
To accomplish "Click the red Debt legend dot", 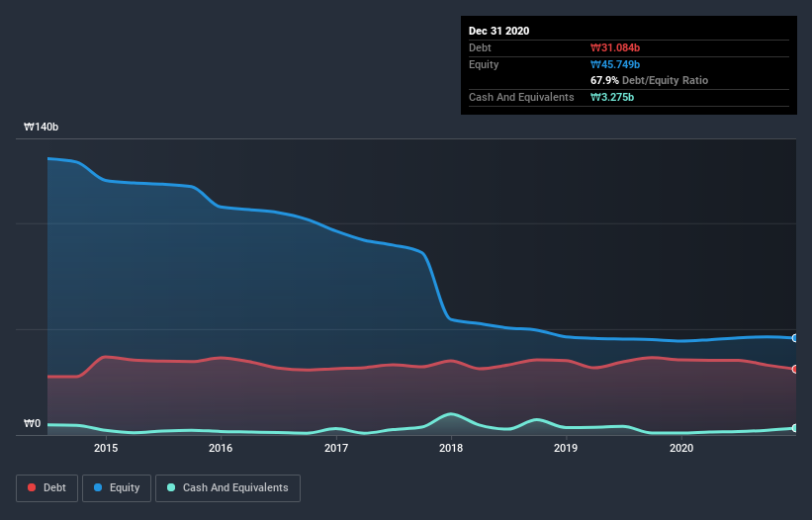I will (32, 487).
